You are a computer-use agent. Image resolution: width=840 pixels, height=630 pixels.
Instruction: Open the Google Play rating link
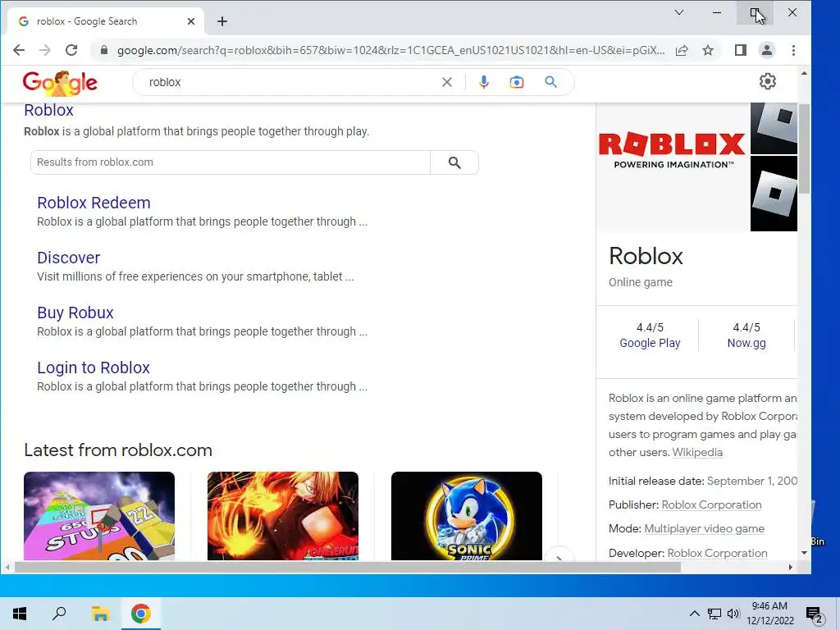(650, 343)
